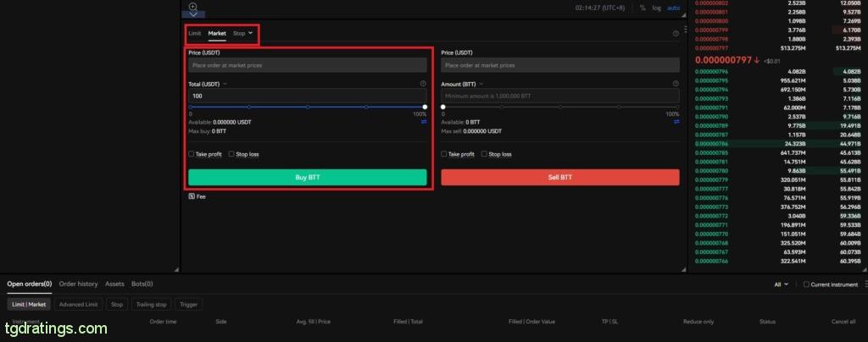Click Cancel all in the orders table
868x342 pixels.
click(843, 322)
